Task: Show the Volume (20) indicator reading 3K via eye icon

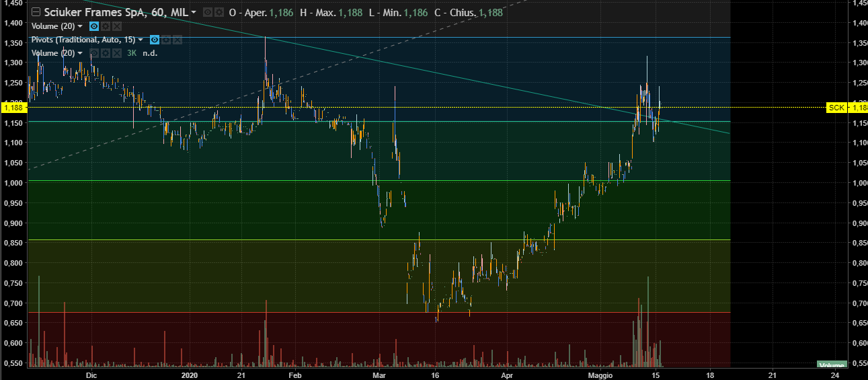Action: 94,53
